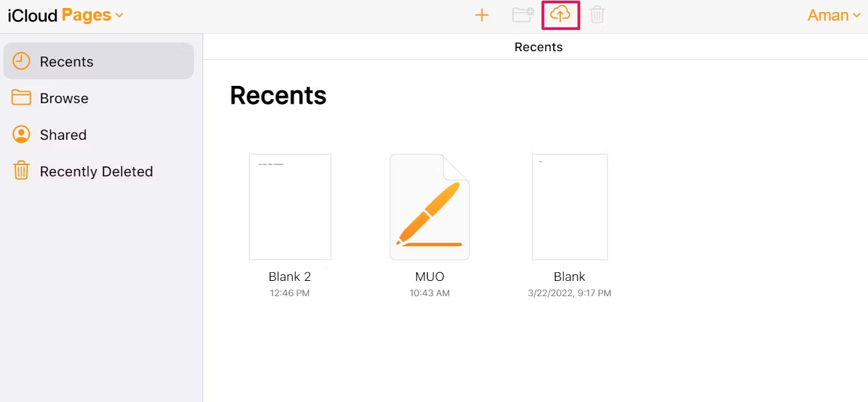Open the Blank 2 document thumbnail
868x402 pixels.
point(290,206)
